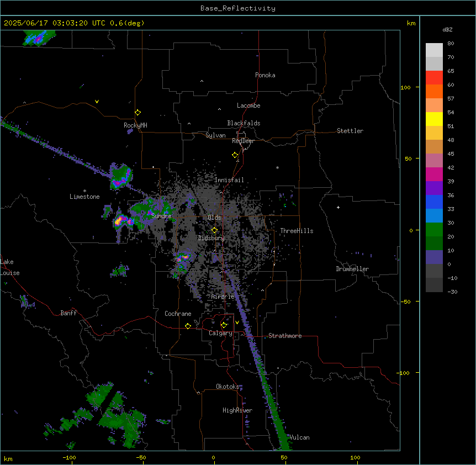Click the Calgary city label
This screenshot has width=476, height=465.
(x=220, y=333)
